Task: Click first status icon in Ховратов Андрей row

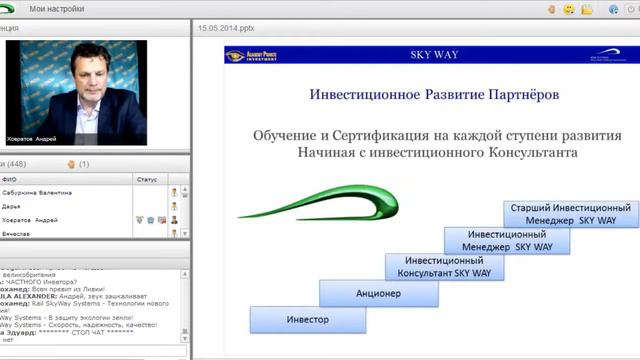Action: (x=140, y=220)
